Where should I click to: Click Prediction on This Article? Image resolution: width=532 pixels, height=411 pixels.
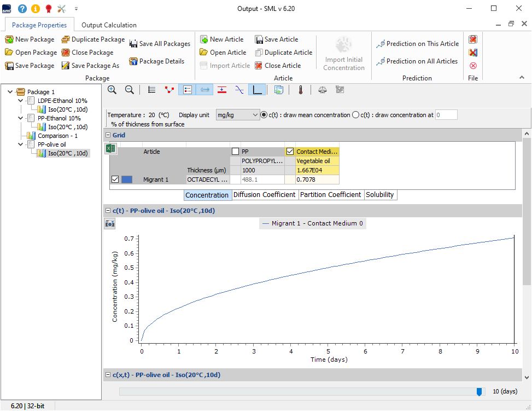point(418,44)
